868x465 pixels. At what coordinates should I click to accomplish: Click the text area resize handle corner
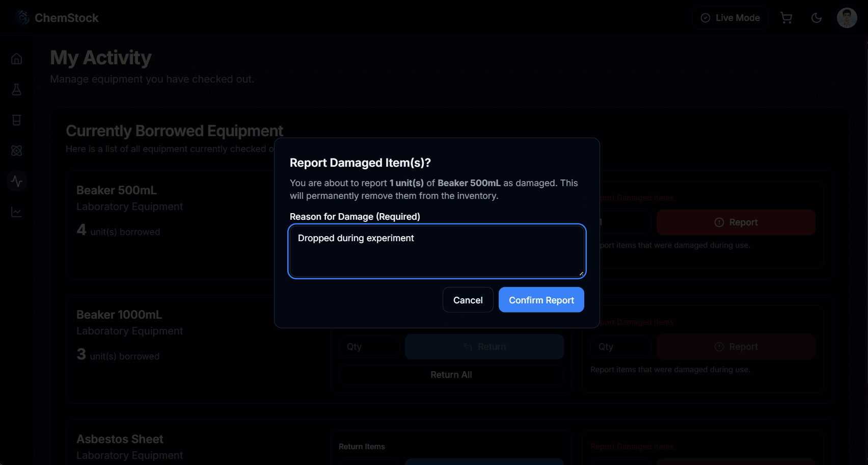(x=581, y=274)
